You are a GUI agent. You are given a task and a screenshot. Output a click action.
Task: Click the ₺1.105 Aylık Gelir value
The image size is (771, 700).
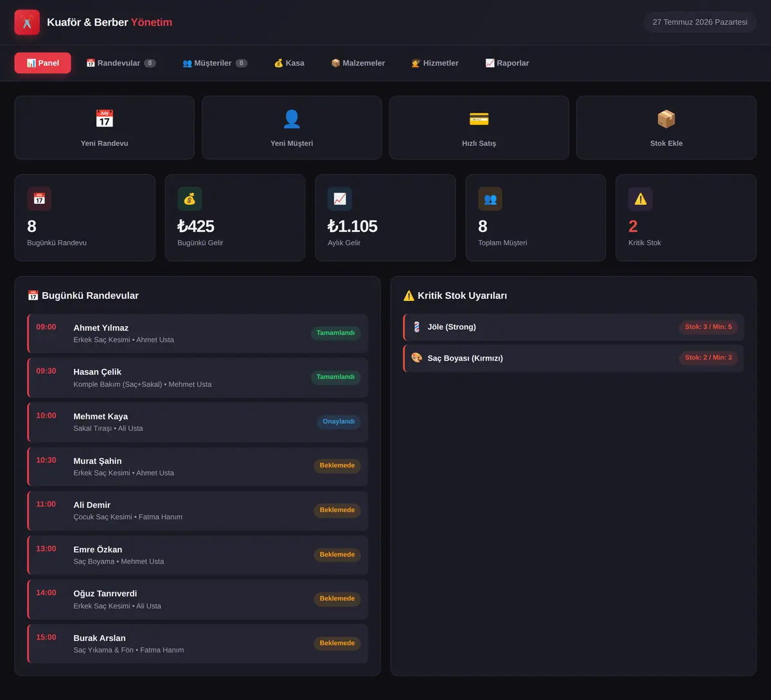(353, 226)
